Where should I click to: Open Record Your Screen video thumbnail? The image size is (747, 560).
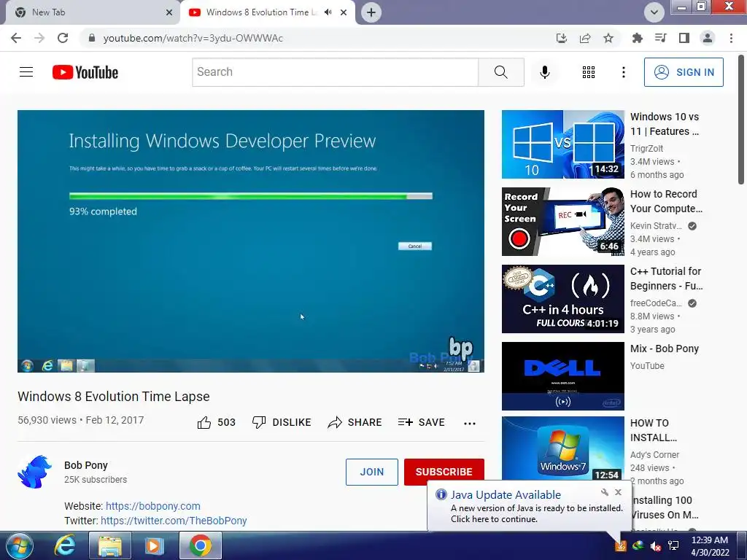pos(562,222)
